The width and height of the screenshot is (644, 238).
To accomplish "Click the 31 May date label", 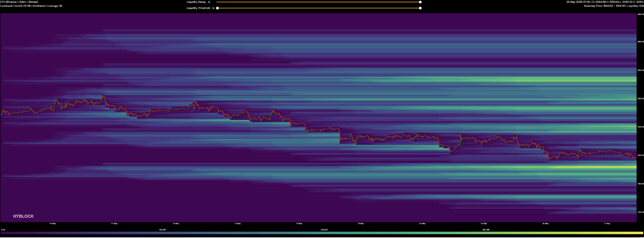I will (x=607, y=223).
